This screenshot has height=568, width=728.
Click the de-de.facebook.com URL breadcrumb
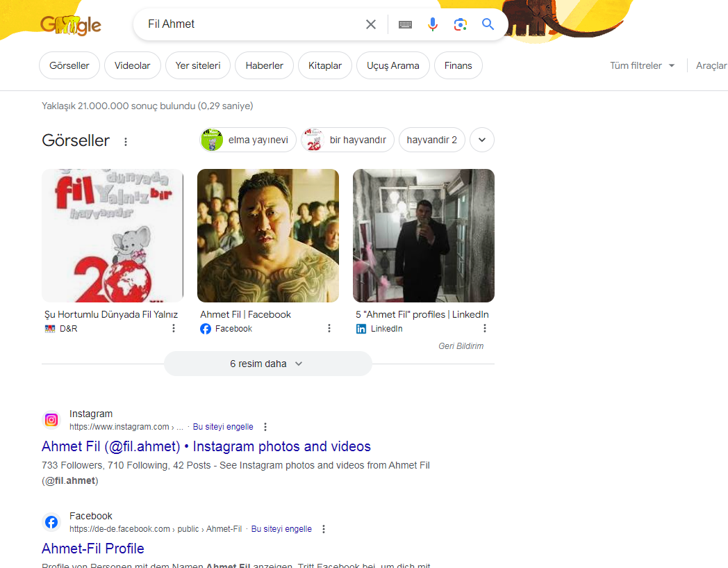tap(156, 529)
